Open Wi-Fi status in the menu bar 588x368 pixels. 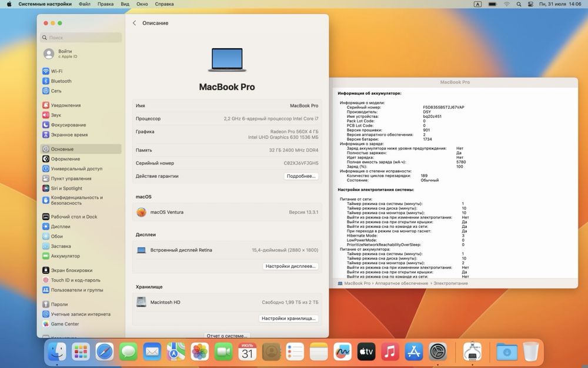507,4
